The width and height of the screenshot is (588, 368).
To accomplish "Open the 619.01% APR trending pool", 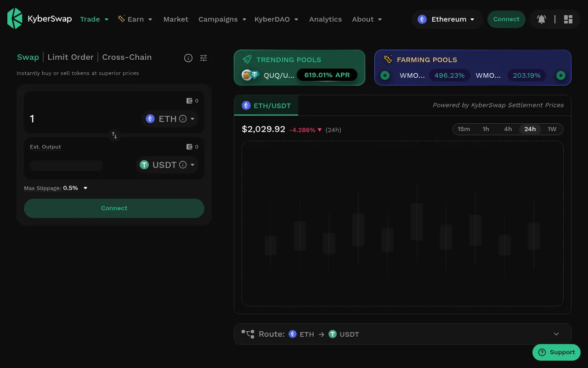I will (x=327, y=75).
